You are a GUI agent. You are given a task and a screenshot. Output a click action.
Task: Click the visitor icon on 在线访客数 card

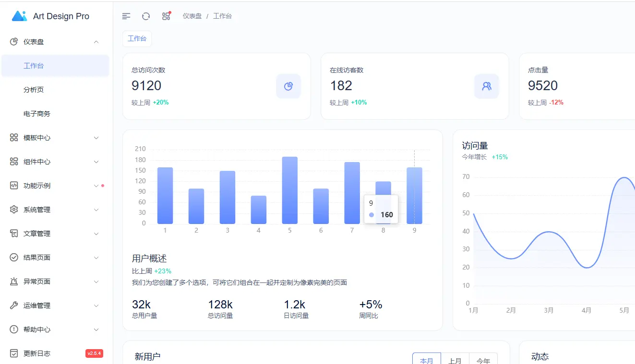click(x=486, y=86)
